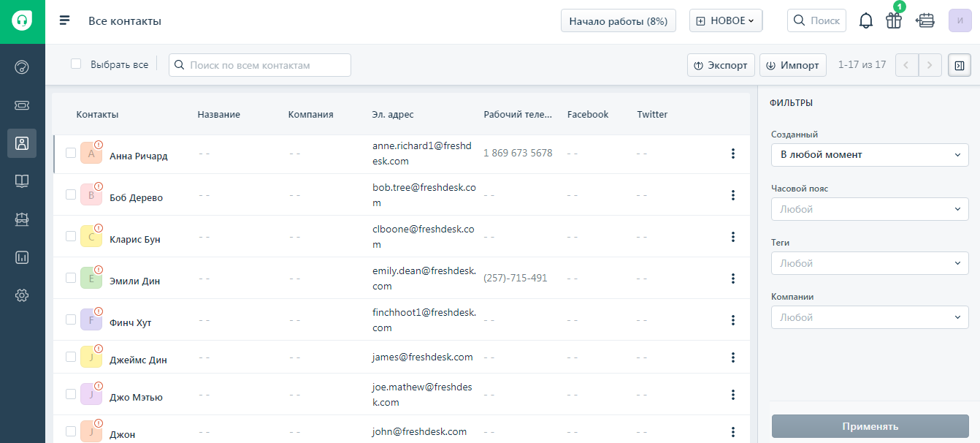980x443 pixels.
Task: Click phone number 1 869 673 5678
Action: 518,153
